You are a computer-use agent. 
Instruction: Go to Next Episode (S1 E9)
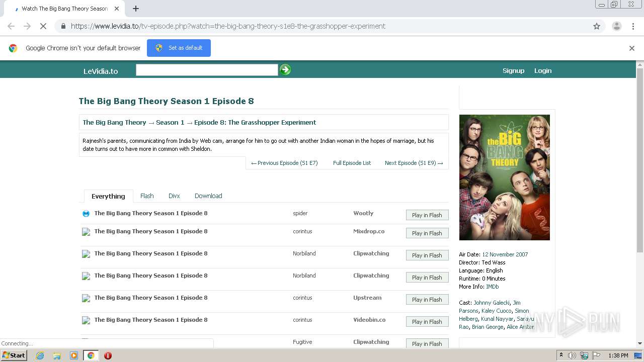[x=414, y=163]
